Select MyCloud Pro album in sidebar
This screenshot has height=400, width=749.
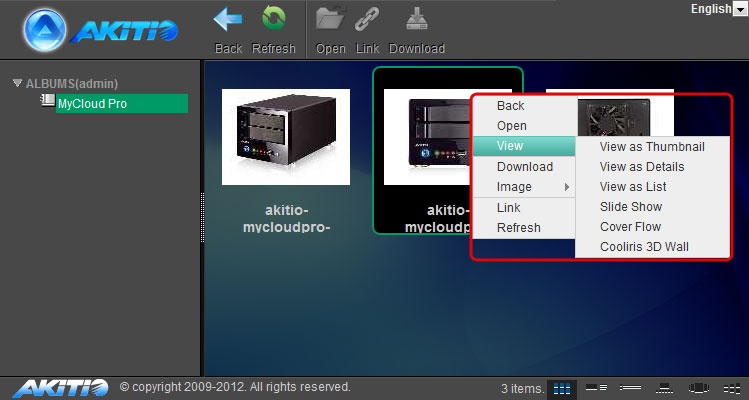pyautogui.click(x=121, y=103)
